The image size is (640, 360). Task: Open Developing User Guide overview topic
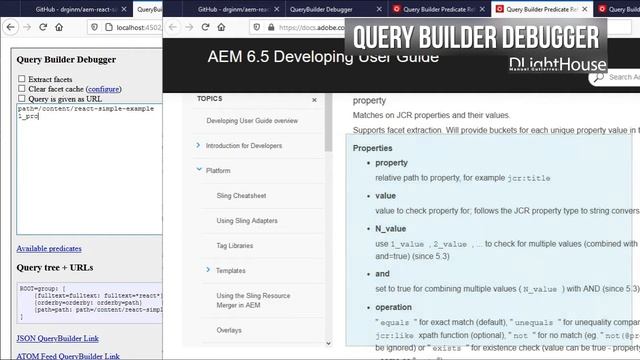(252, 121)
